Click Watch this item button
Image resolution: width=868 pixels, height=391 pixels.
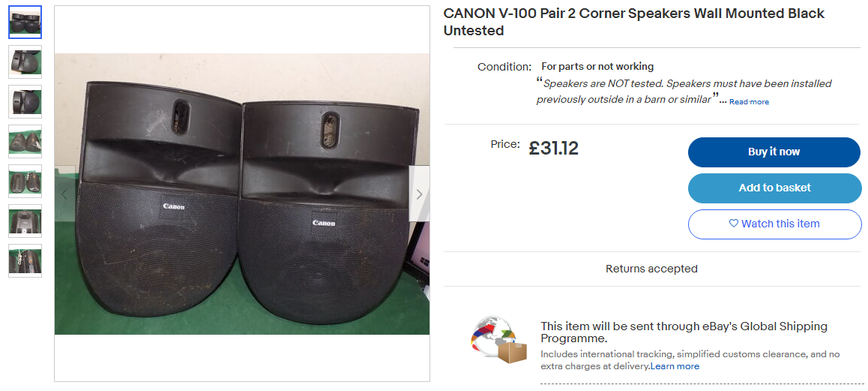point(774,224)
